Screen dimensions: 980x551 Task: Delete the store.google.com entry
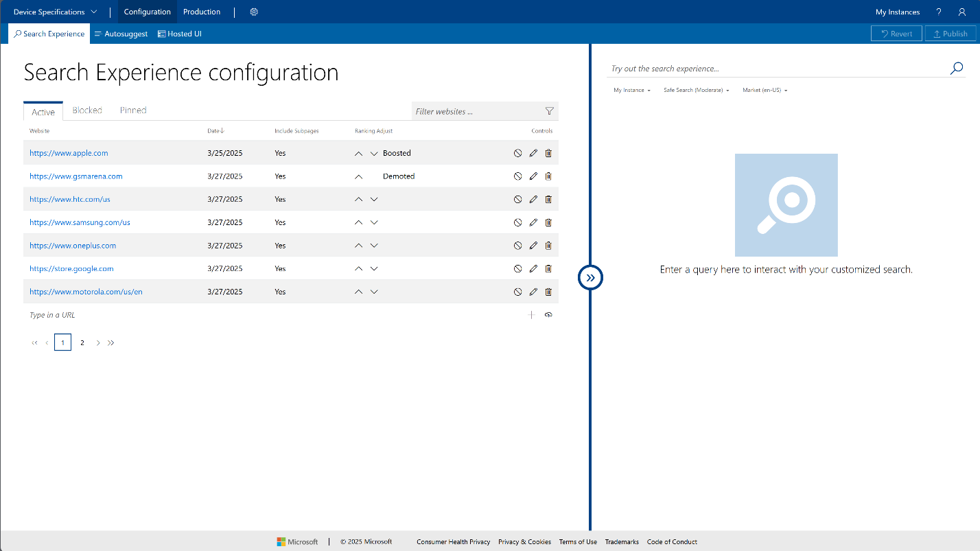point(548,269)
